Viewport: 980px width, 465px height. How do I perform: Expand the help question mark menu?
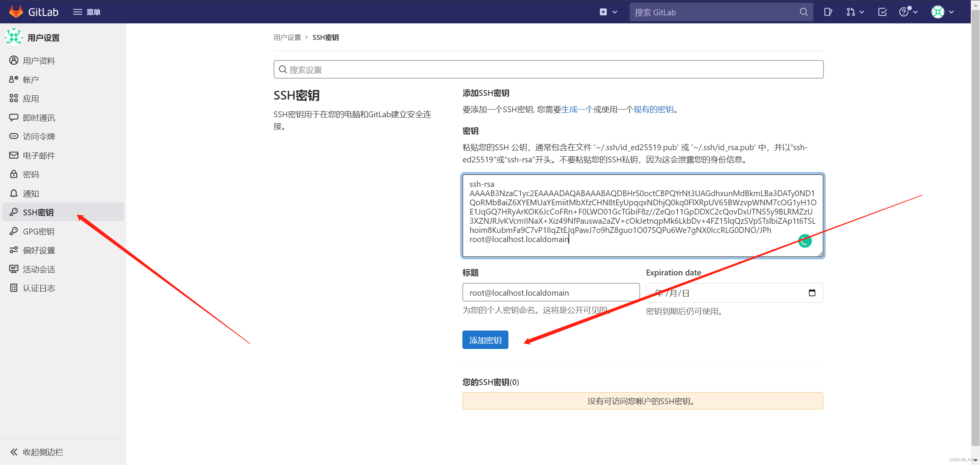(908, 12)
